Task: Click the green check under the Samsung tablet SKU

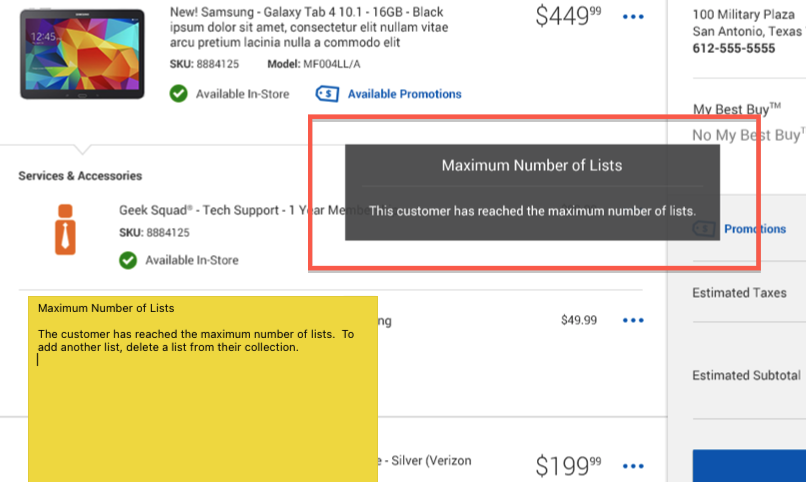Action: pos(179,94)
